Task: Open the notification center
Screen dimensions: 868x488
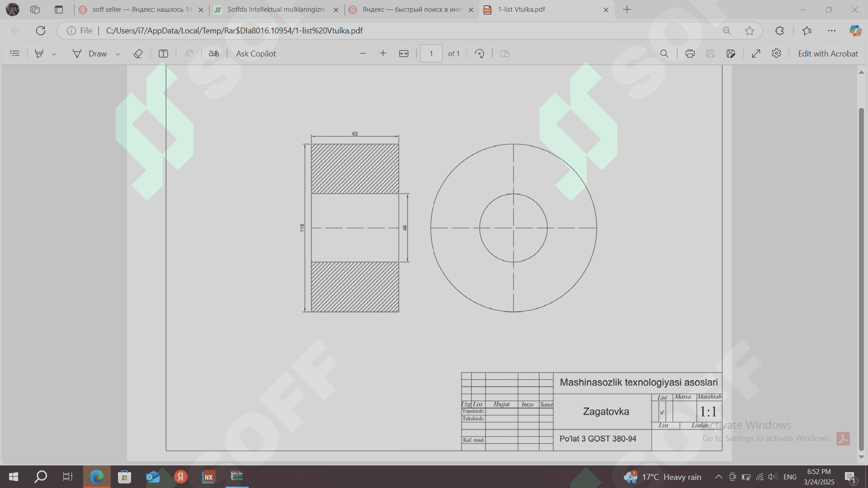Action: pos(850,477)
